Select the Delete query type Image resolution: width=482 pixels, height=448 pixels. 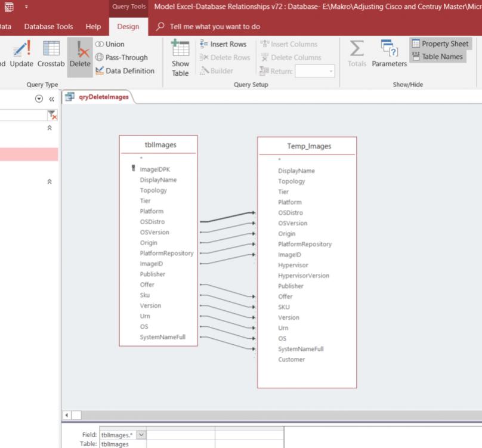pos(79,58)
